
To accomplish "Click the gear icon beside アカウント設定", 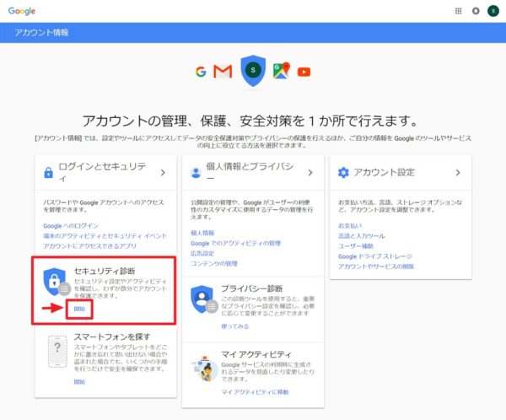I will pos(343,172).
